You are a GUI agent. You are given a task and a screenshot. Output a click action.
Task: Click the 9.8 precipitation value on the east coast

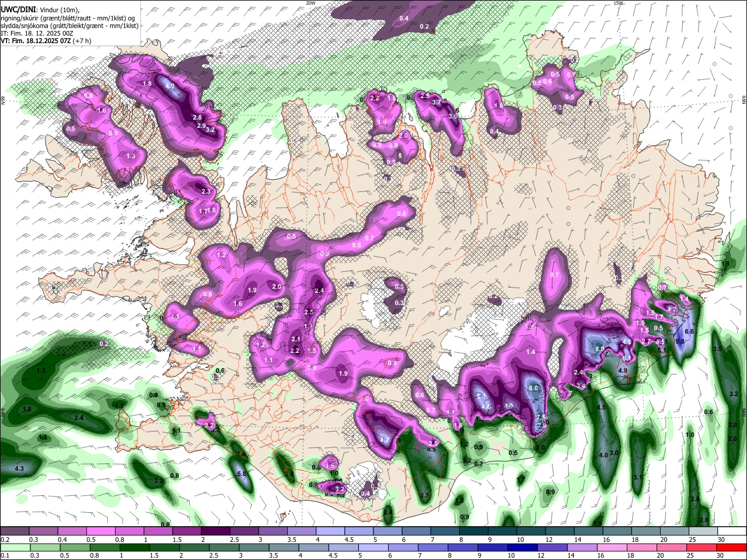680,341
